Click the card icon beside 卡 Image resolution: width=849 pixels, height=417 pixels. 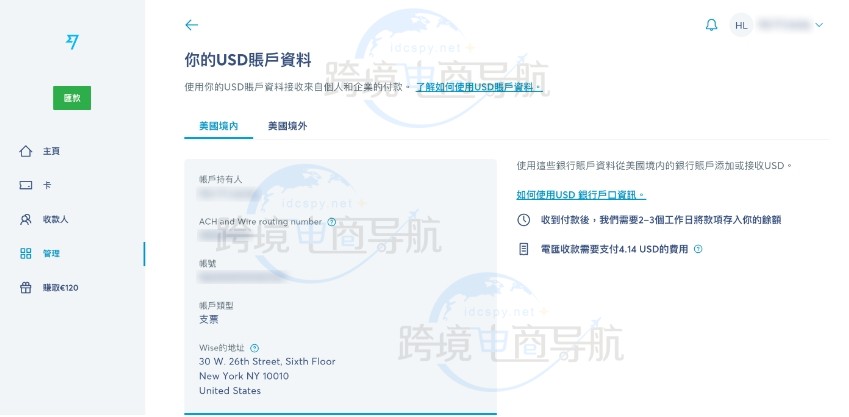25,185
